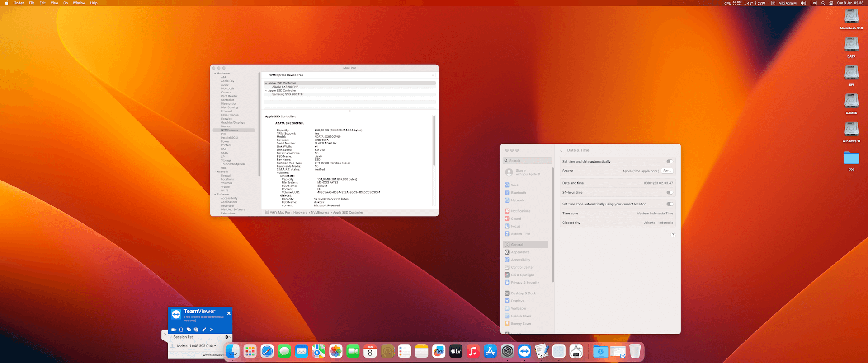
Task: Open the Finder menu in menu bar
Action: [x=19, y=3]
